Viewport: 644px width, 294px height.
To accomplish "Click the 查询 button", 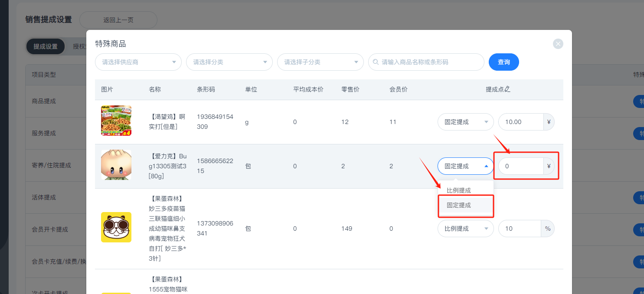I will (x=504, y=62).
